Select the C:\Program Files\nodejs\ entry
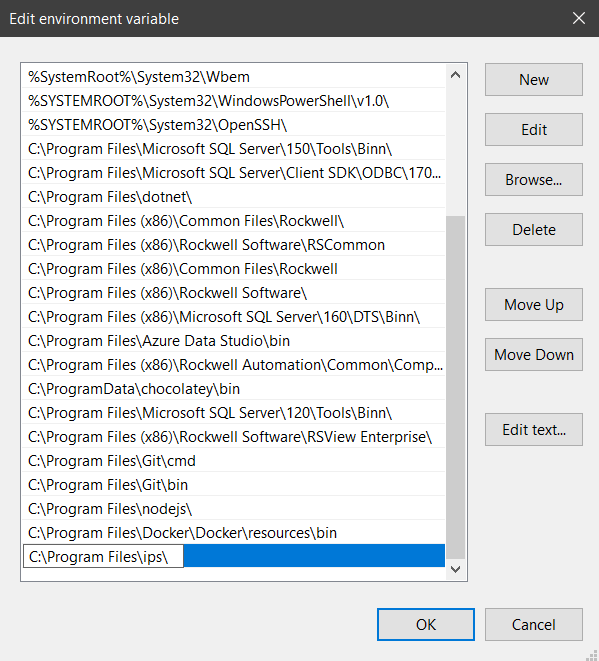Screen dimensions: 599x661 coord(234,509)
